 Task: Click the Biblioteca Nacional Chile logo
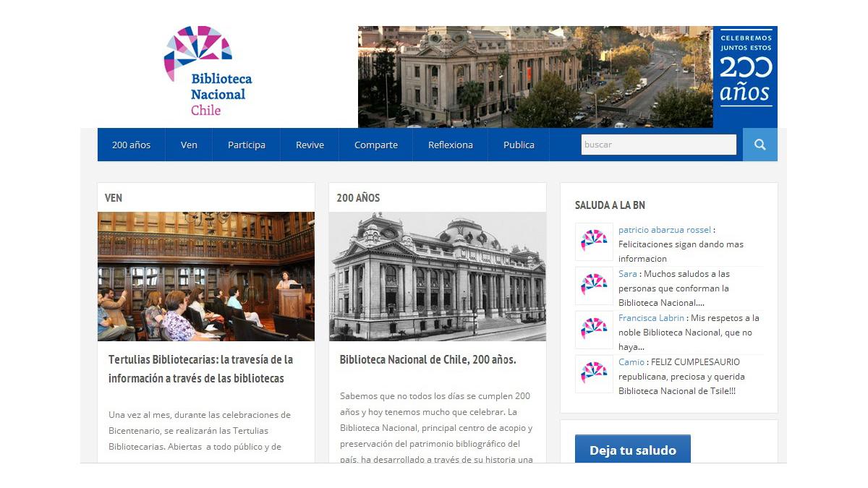coord(208,72)
